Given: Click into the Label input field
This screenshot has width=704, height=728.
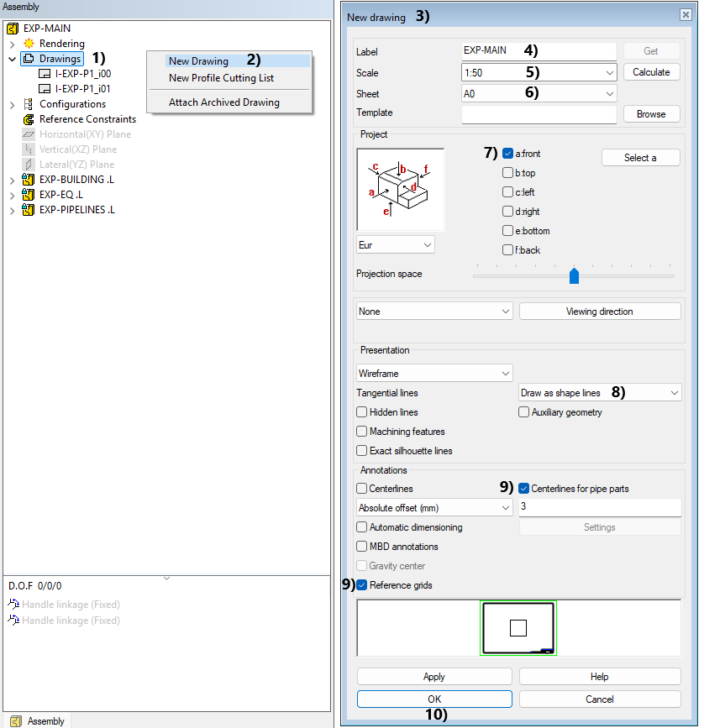Looking at the screenshot, I should coord(539,51).
